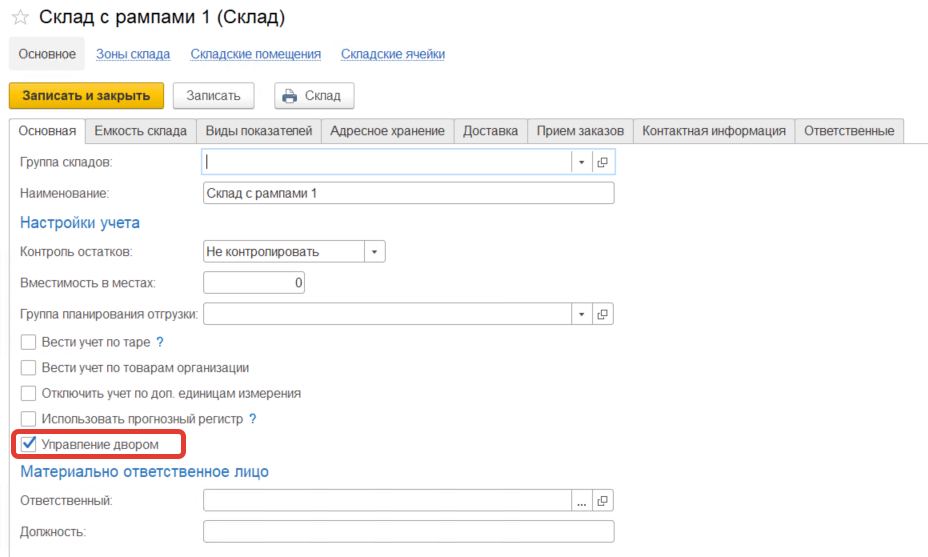Open the Контактная информация tab

point(714,131)
